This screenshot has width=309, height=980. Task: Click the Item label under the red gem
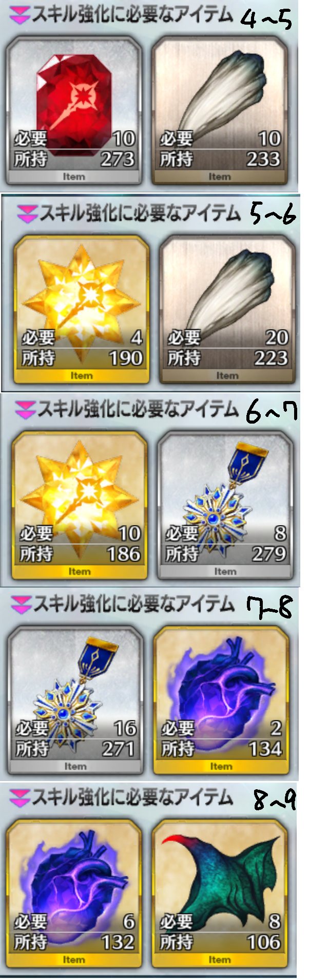click(74, 177)
